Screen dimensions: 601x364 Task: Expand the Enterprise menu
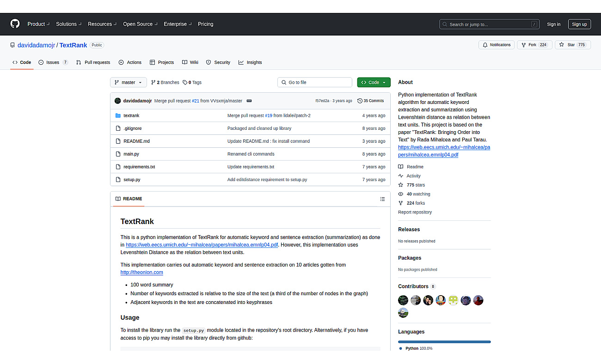pyautogui.click(x=178, y=24)
